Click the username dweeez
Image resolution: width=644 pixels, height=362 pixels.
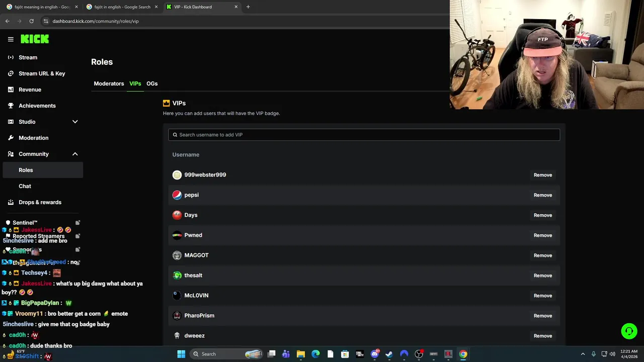click(194, 336)
